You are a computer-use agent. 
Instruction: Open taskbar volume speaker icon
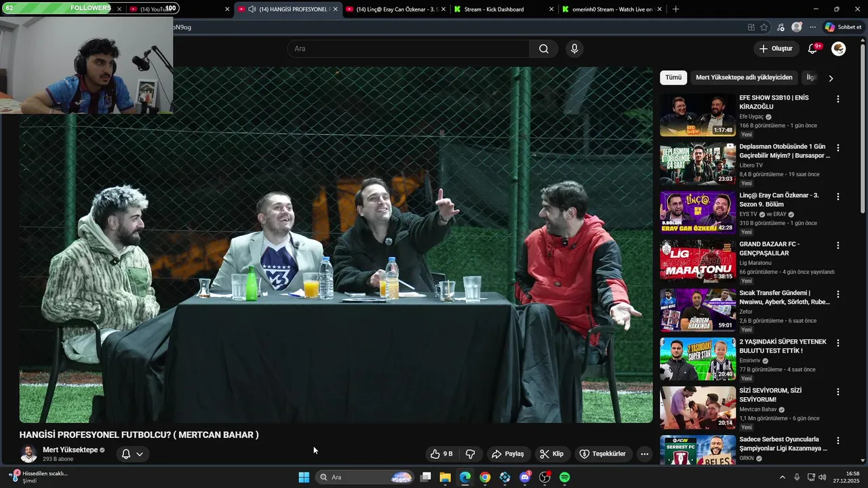pyautogui.click(x=823, y=477)
